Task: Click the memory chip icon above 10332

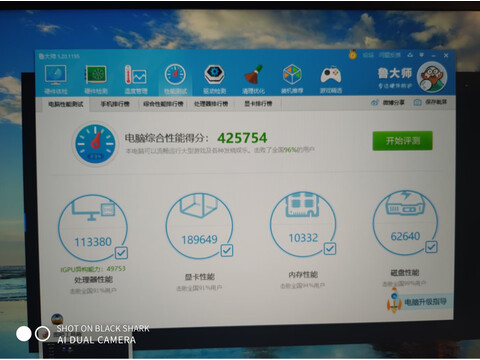Action: [303, 204]
